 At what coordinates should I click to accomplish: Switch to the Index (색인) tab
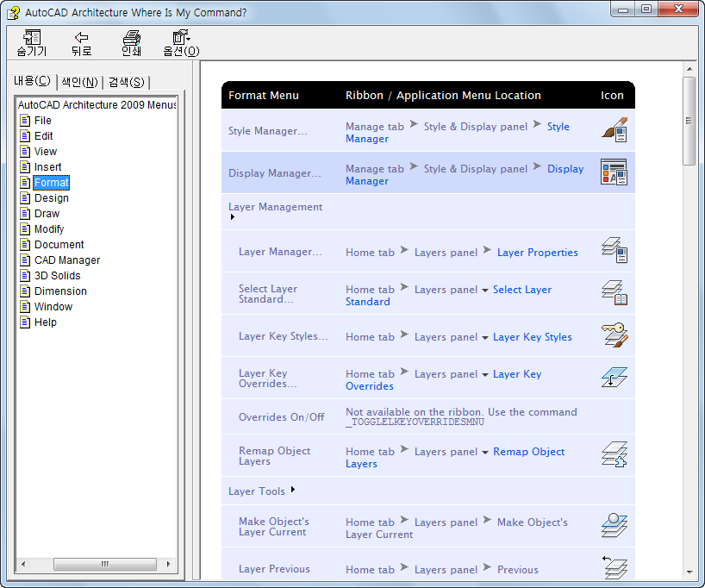(79, 82)
